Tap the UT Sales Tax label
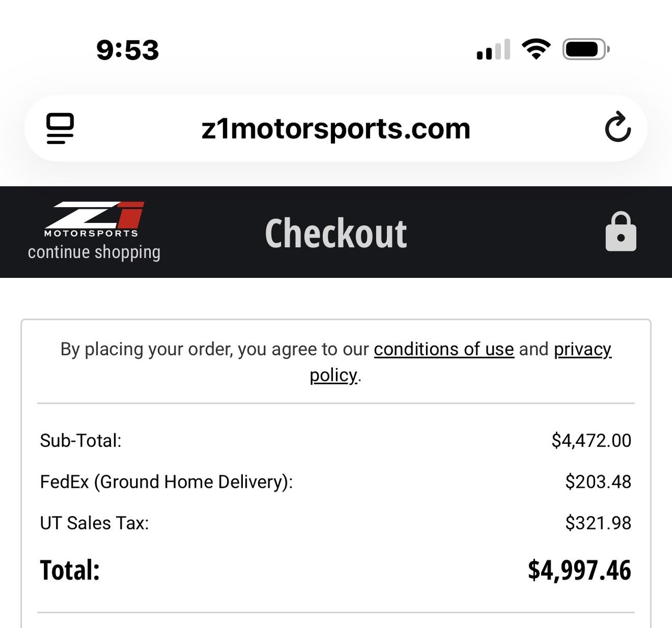The image size is (672, 628). [x=94, y=523]
